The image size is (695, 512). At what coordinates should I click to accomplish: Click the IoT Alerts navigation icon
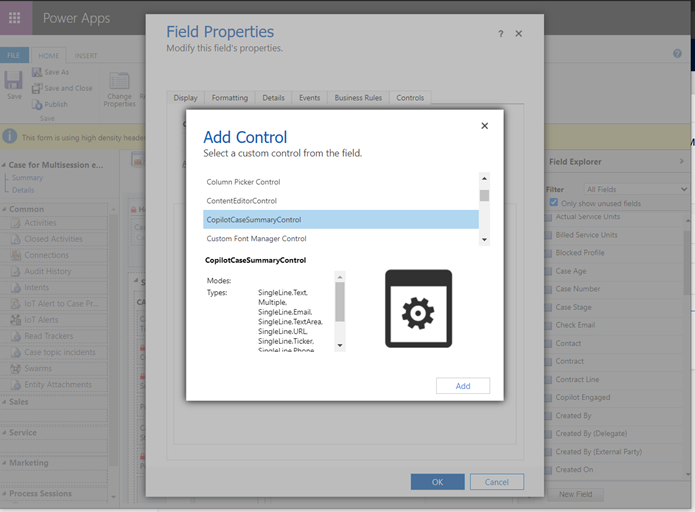coord(16,320)
